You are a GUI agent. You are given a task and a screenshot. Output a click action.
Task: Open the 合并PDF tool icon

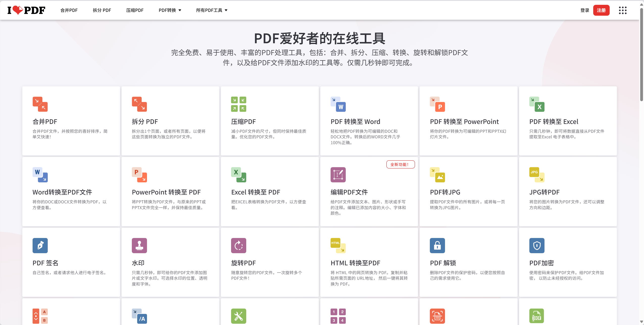click(x=40, y=104)
